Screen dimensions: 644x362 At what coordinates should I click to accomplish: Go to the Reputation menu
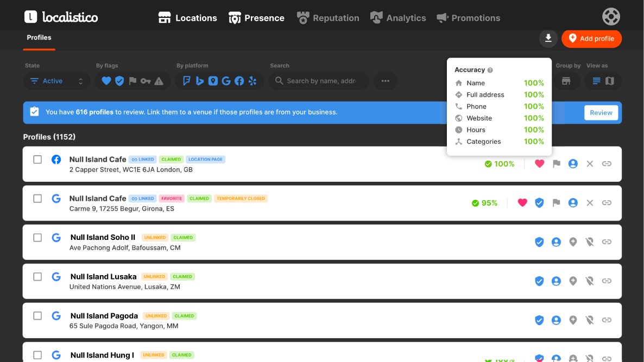click(x=328, y=18)
